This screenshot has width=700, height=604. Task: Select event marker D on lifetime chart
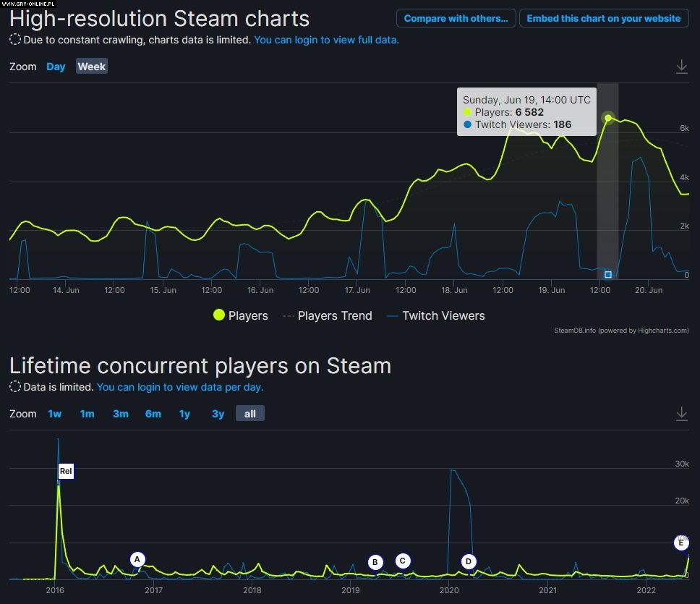coord(469,561)
